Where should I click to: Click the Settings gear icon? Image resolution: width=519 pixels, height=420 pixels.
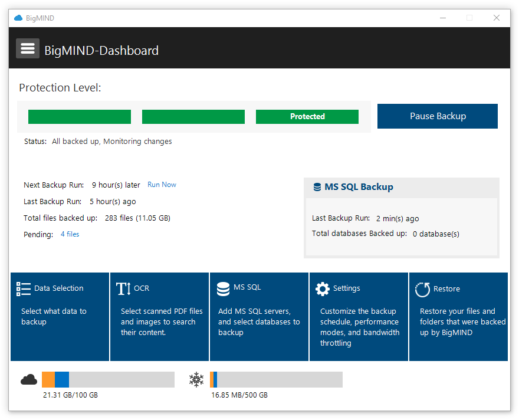point(323,288)
